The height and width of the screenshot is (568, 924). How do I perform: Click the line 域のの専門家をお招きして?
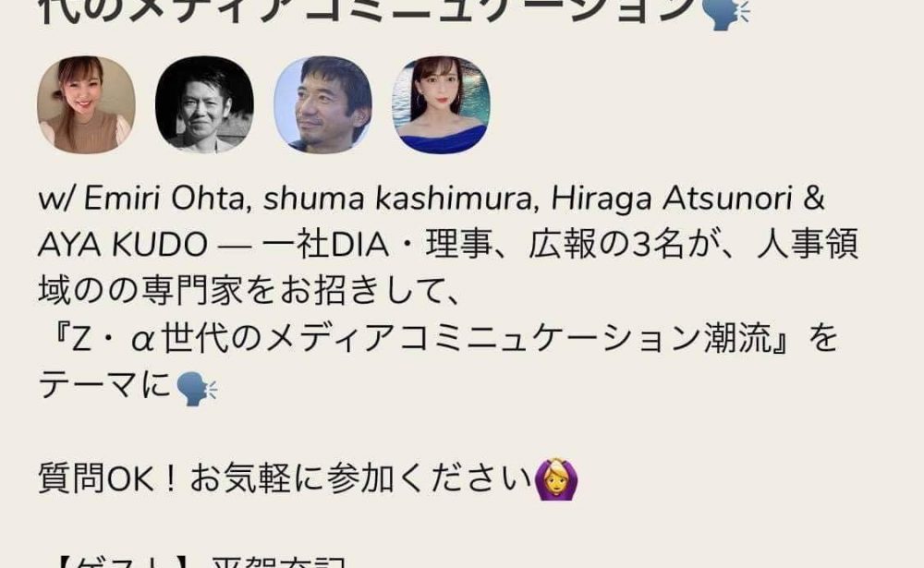[249, 291]
